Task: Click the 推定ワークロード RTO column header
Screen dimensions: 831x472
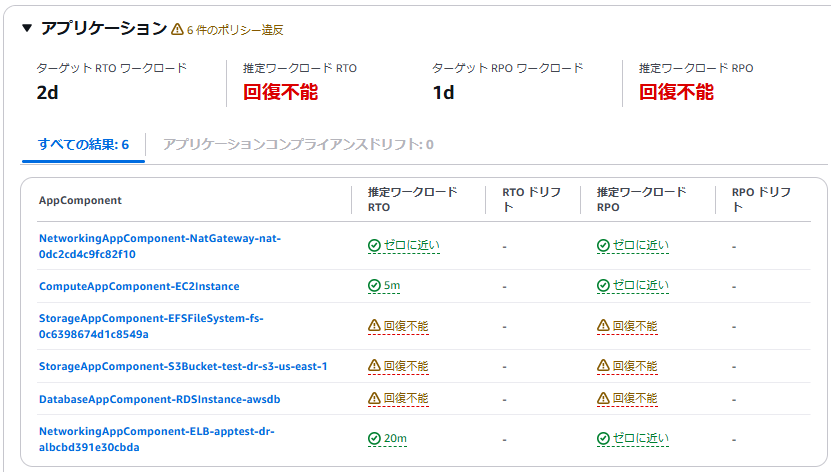Action: point(412,200)
